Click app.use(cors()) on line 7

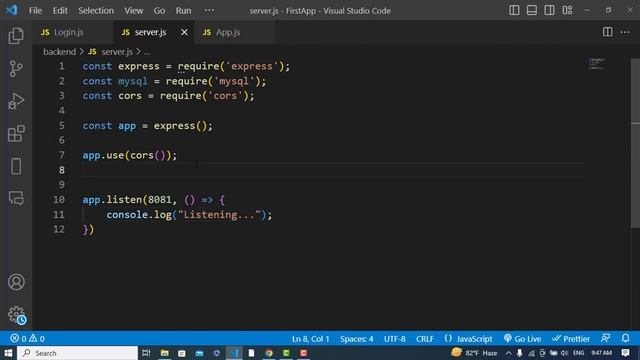(x=129, y=155)
